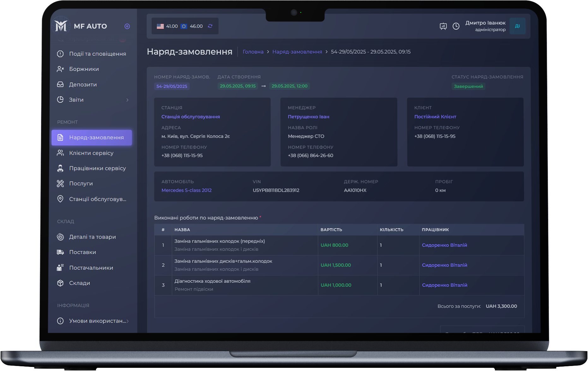Open the presentation chart icon in header

[x=443, y=26]
